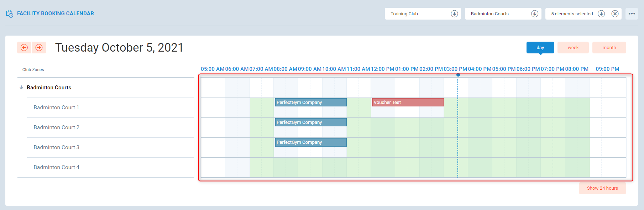Switch to the day view
This screenshot has height=210, width=644.
coord(540,48)
